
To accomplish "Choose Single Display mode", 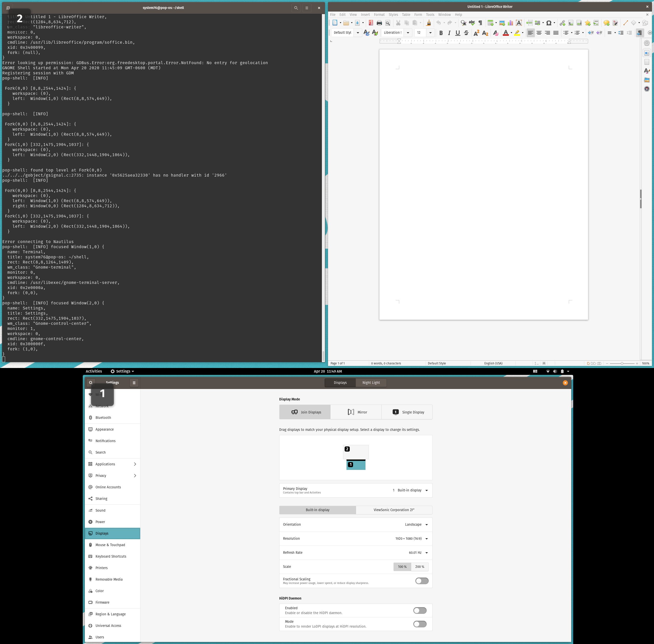I will (407, 412).
